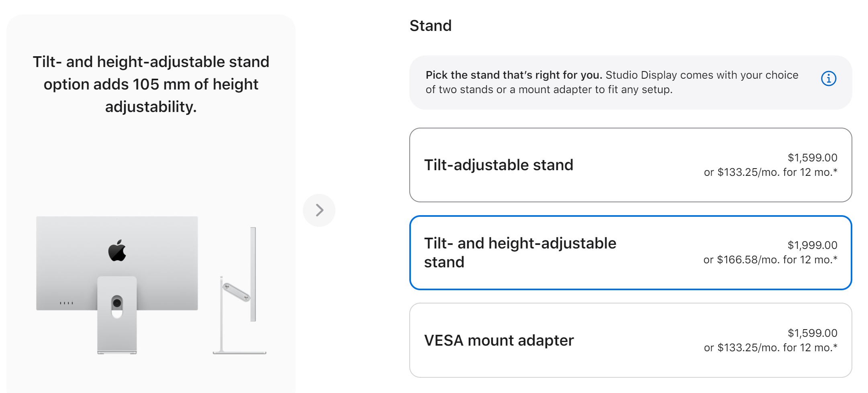Click the $1,999.00 price on the selected stand

[x=812, y=245]
